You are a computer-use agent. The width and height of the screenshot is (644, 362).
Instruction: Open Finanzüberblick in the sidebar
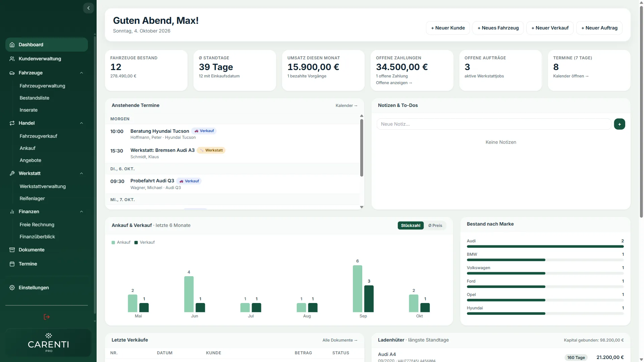37,237
